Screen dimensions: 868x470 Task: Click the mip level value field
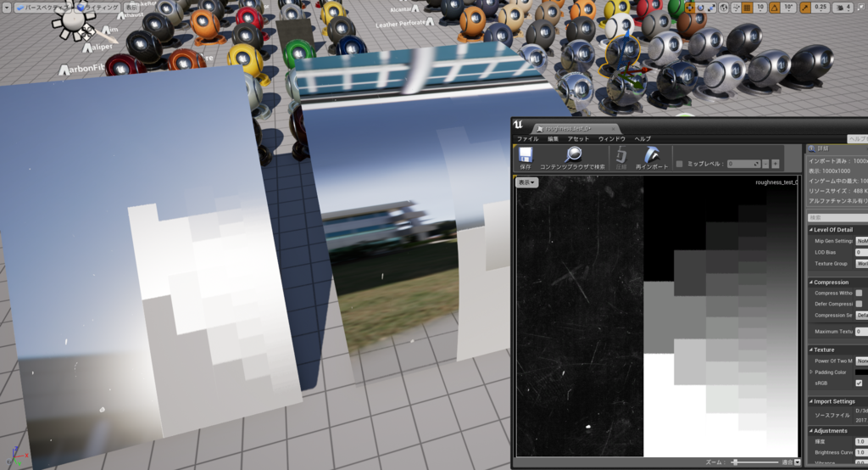point(743,164)
